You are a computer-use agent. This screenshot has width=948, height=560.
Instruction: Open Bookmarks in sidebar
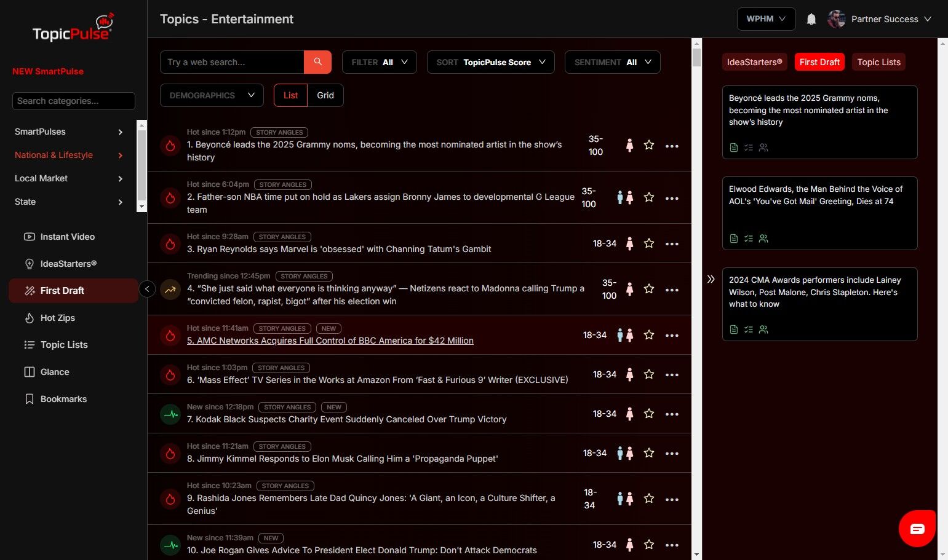73,399
